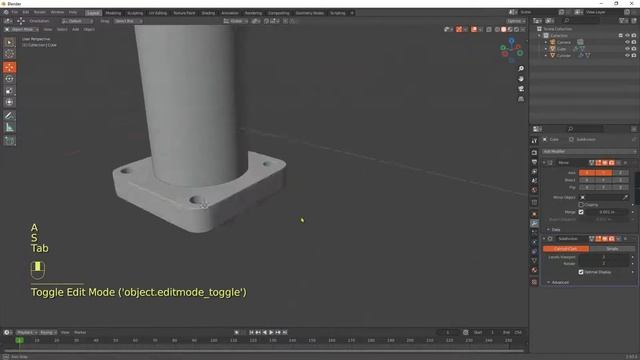The image size is (640, 360).
Task: Collapse the Mirror modifier panel
Action: pos(544,162)
